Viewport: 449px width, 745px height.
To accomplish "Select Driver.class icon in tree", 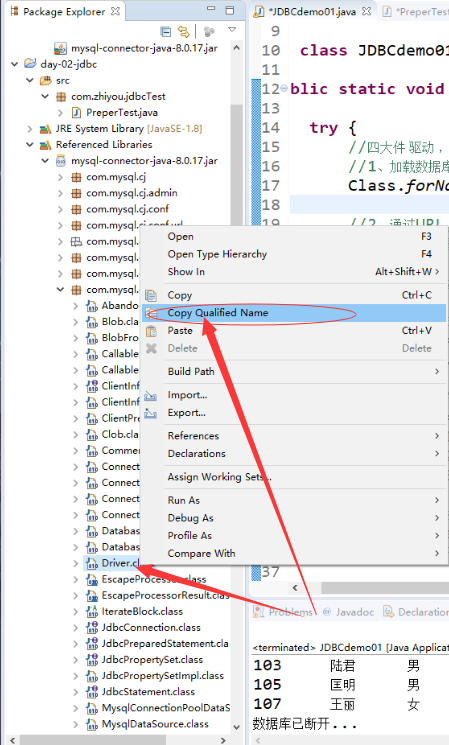I will (x=92, y=564).
